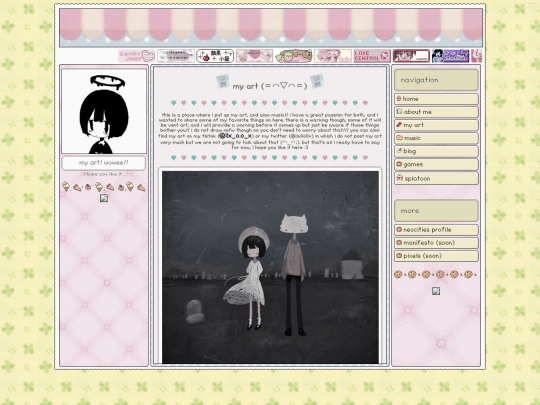The width and height of the screenshot is (540, 405).
Task: Go to the home navigation link
Action: pos(436,99)
